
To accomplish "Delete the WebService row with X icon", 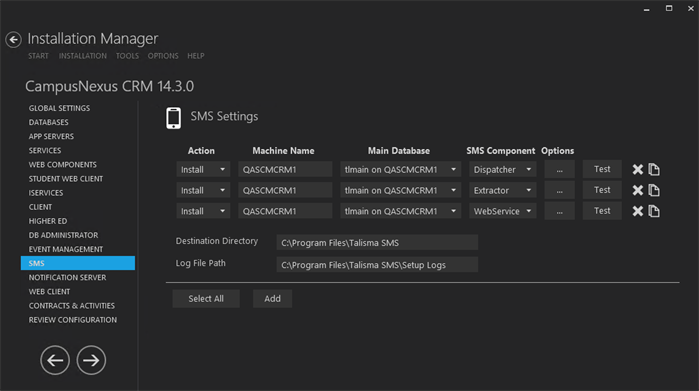I will (x=637, y=211).
